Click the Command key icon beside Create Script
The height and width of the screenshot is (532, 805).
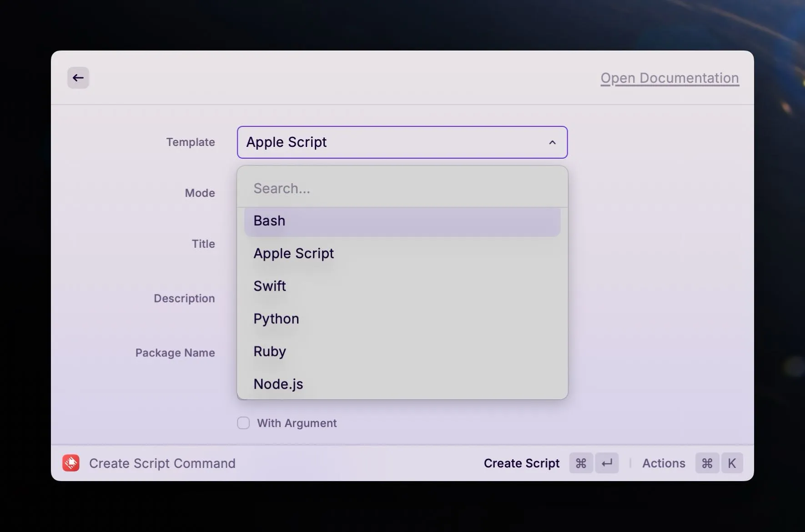click(x=581, y=463)
